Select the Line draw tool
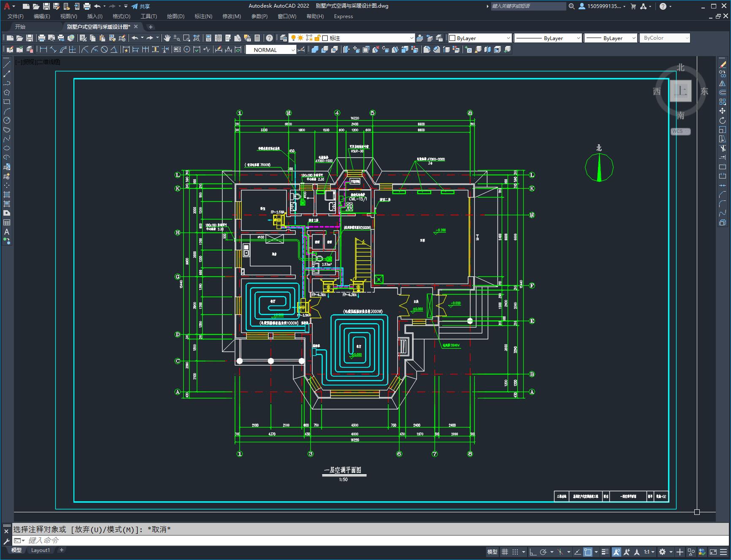The width and height of the screenshot is (731, 560). [x=7, y=65]
